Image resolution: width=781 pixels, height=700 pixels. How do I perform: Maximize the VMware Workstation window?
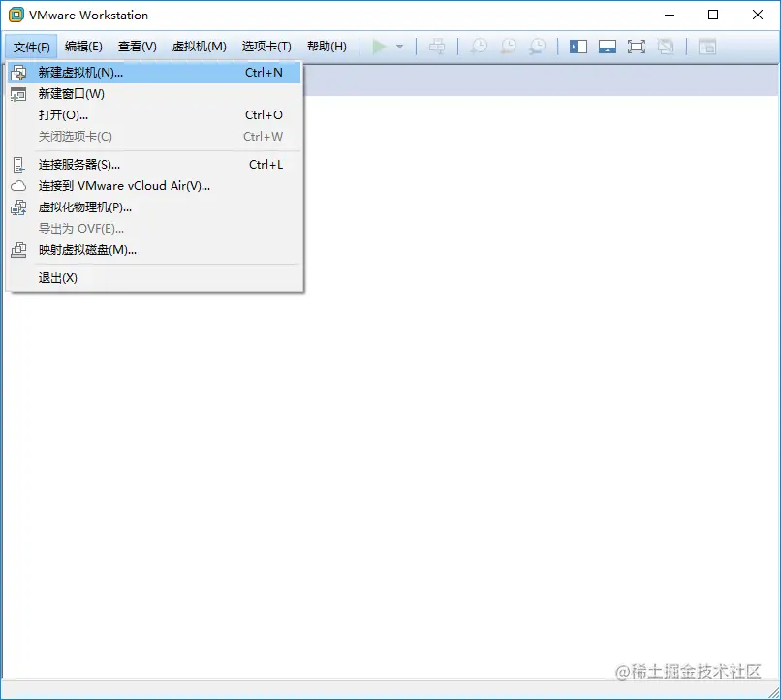pos(713,15)
